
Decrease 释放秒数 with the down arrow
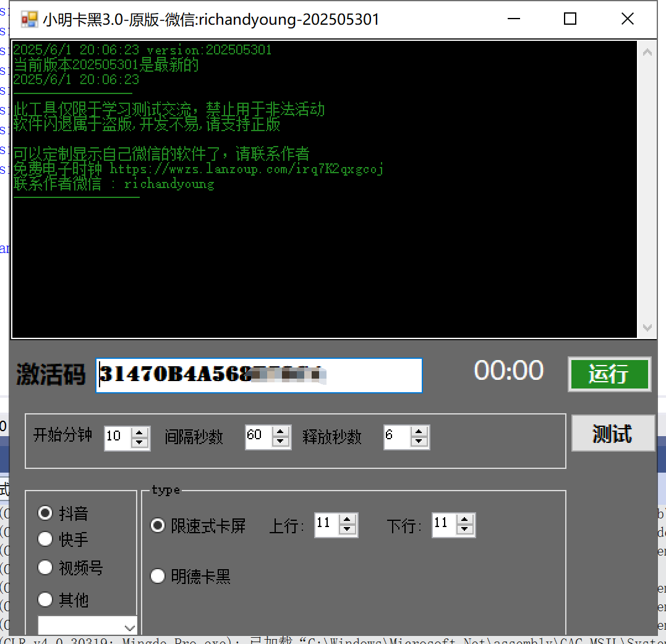pyautogui.click(x=419, y=442)
